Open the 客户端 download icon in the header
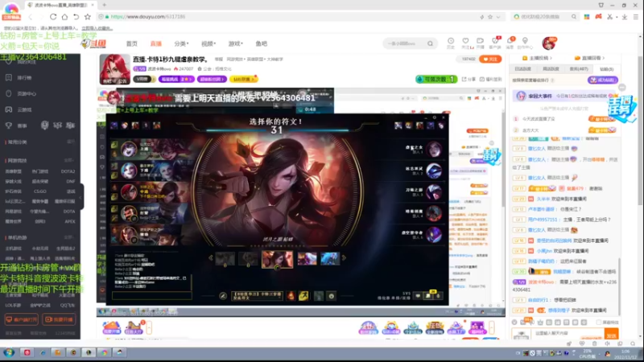This screenshot has width=644, height=362. [495, 43]
